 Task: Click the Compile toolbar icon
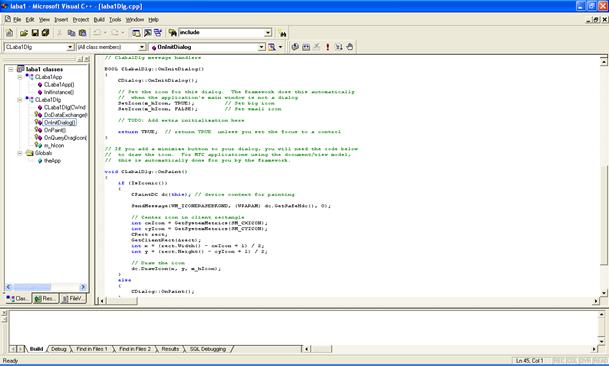pyautogui.click(x=295, y=47)
